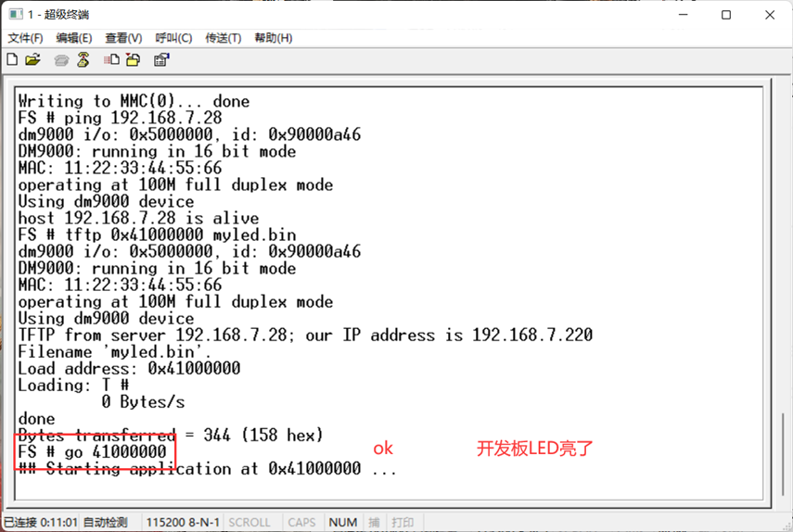Click the 'TFTP from server 192.168.7.28' line
The image size is (793, 532).
[x=305, y=335]
